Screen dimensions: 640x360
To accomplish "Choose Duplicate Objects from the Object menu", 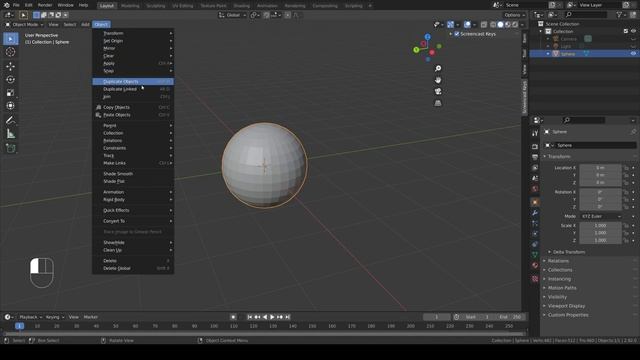I will pos(133,82).
